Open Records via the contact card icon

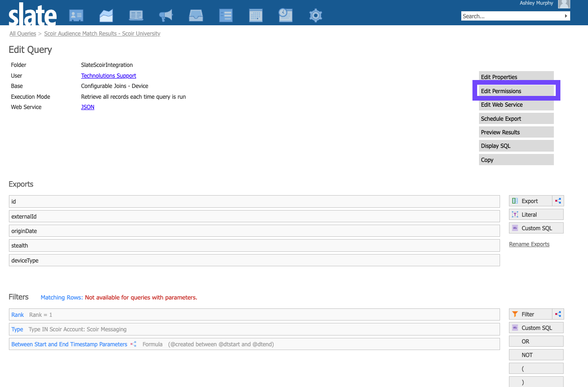(x=76, y=15)
